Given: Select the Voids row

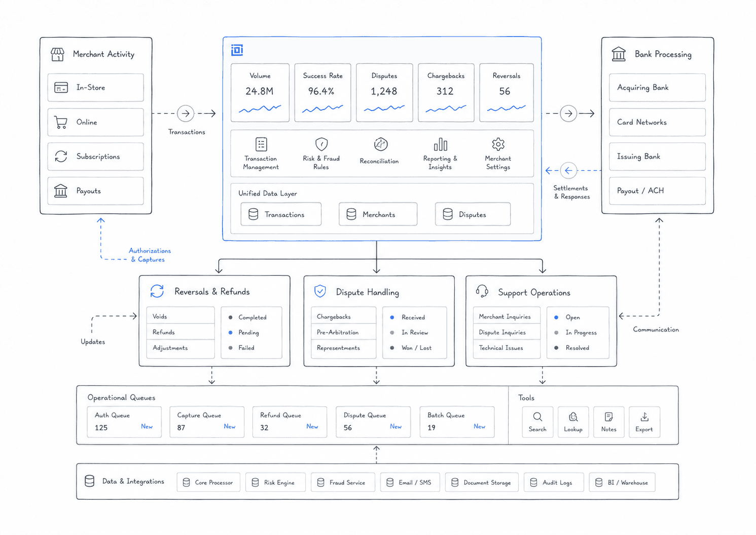Looking at the screenshot, I should click(181, 316).
